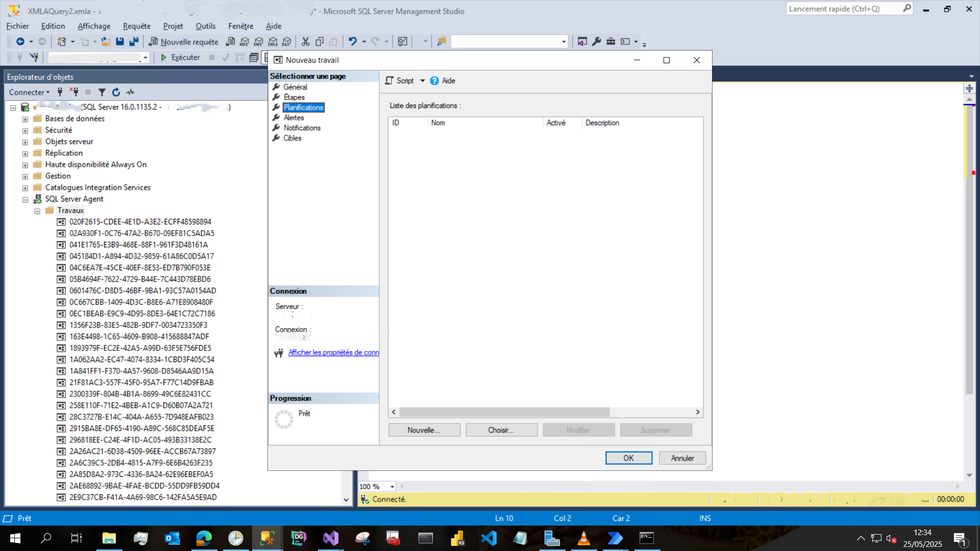Click the new project icon in toolbar
The height and width of the screenshot is (551, 980).
[x=62, y=42]
